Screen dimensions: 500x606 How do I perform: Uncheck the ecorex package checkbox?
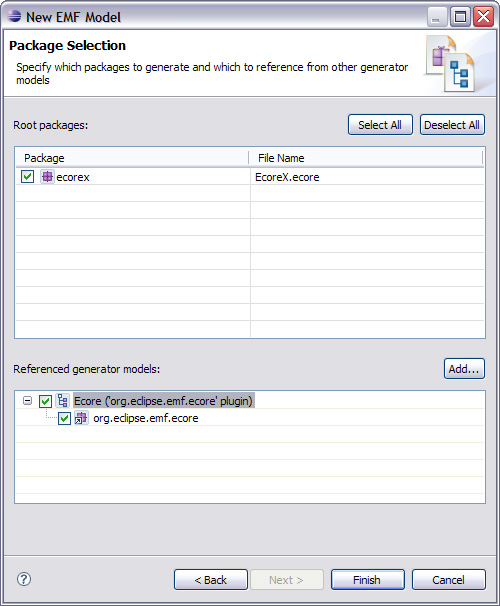click(x=27, y=177)
